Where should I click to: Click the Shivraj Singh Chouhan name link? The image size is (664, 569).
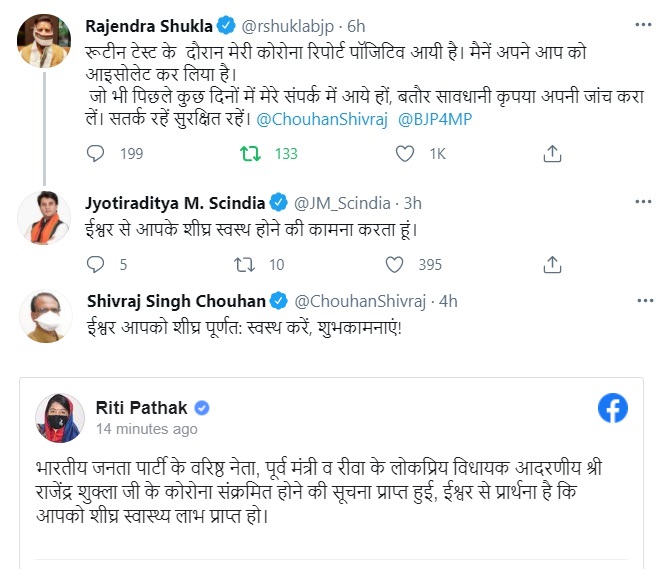[175, 300]
